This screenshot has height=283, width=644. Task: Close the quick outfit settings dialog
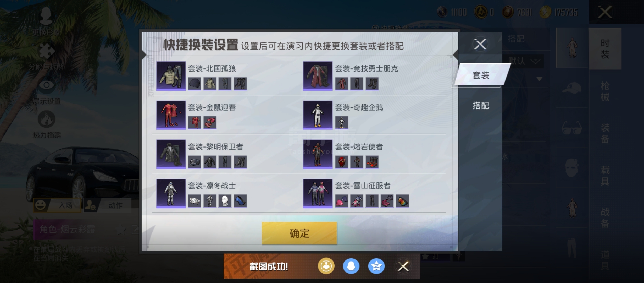point(480,44)
